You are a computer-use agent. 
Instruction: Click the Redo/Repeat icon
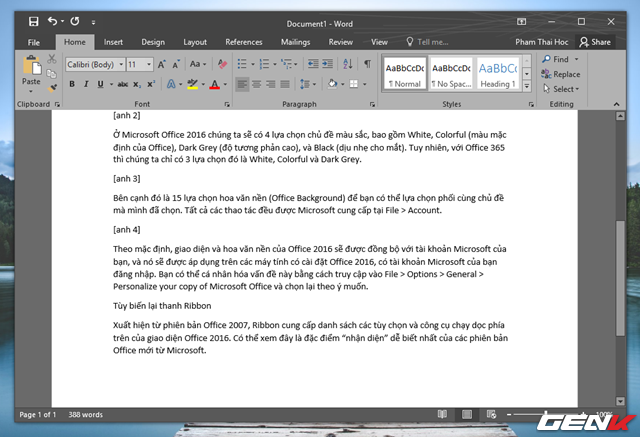75,21
